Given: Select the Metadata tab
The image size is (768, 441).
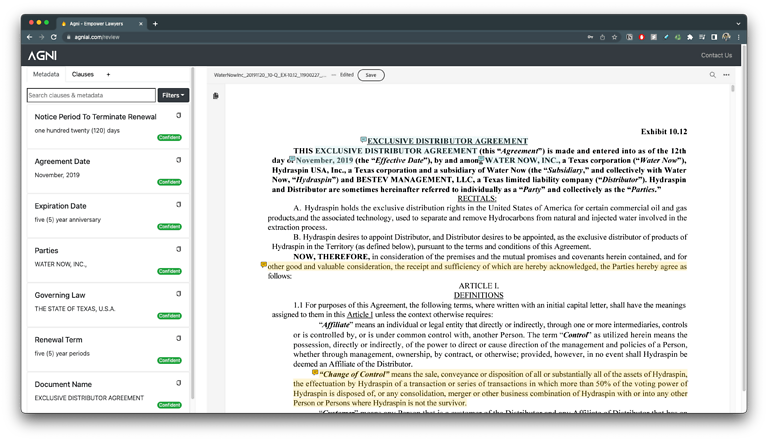Looking at the screenshot, I should tap(46, 74).
